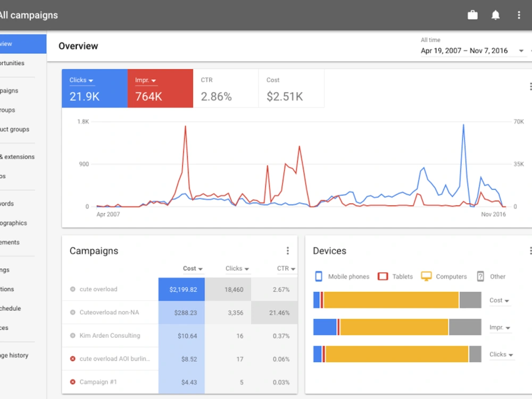
Task: Open the notifications bell
Action: pos(495,15)
